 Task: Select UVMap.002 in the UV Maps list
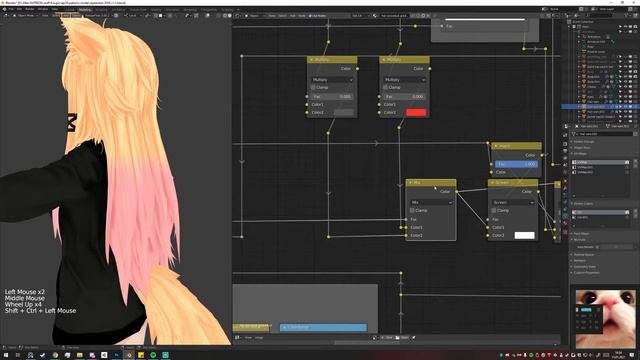point(600,172)
